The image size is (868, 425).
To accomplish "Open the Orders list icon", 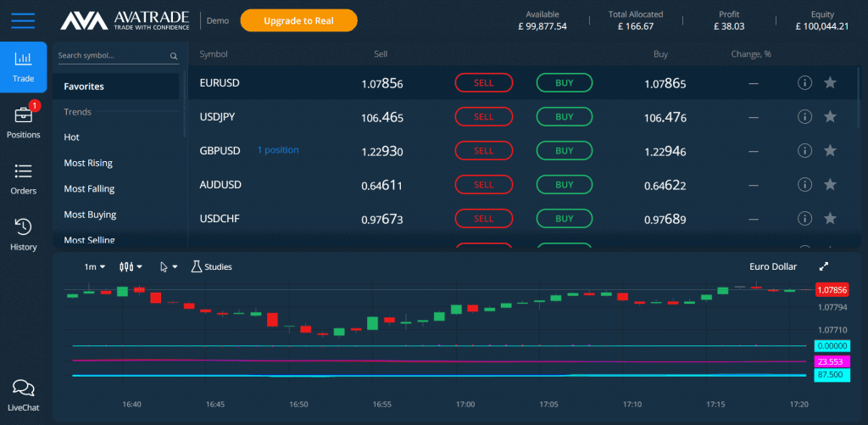I will [x=23, y=172].
